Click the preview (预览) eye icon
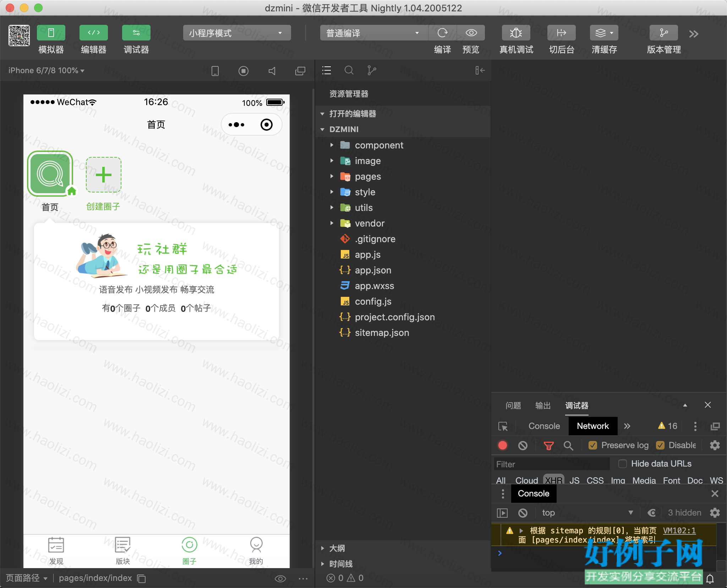Viewport: 727px width, 588px height. [x=471, y=33]
